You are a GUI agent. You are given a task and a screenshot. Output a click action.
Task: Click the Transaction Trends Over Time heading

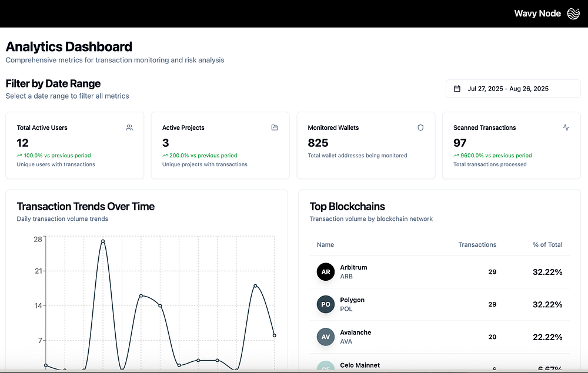pyautogui.click(x=85, y=206)
